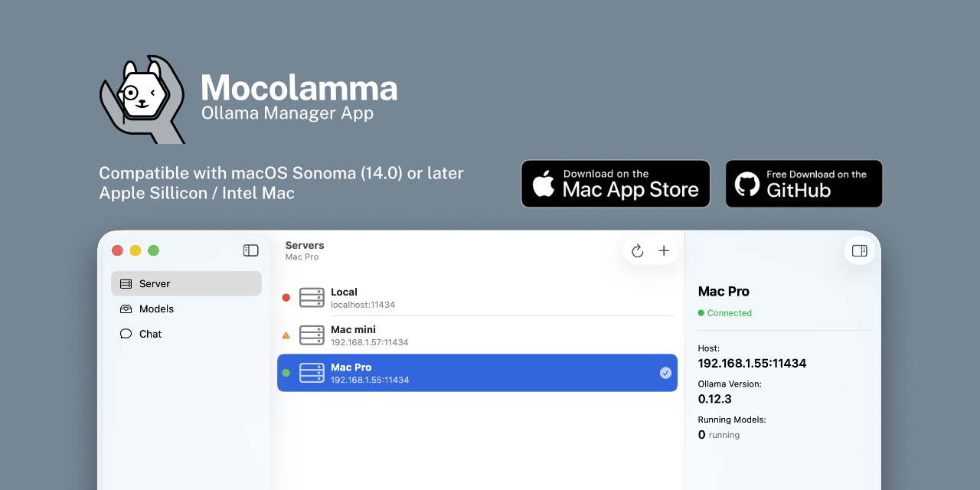Click the server rack icon next to Local
Viewport: 980px width, 490px height.
coord(312,297)
